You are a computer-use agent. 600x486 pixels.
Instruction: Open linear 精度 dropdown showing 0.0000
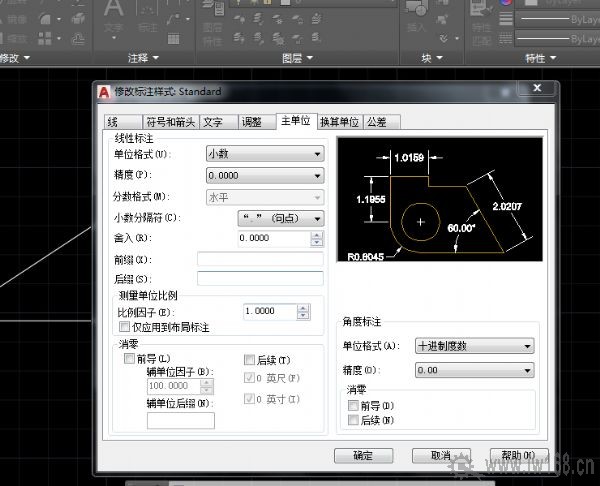pyautogui.click(x=265, y=176)
